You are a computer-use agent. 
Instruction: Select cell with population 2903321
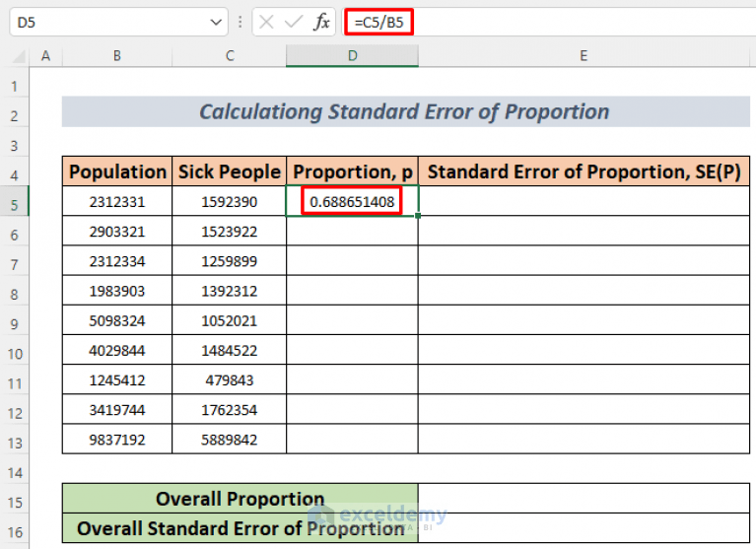point(117,232)
